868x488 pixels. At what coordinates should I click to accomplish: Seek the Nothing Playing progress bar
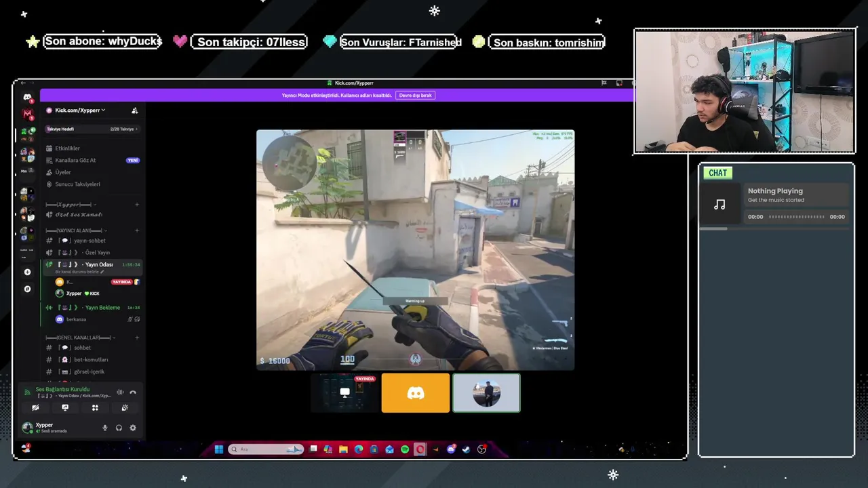(796, 217)
